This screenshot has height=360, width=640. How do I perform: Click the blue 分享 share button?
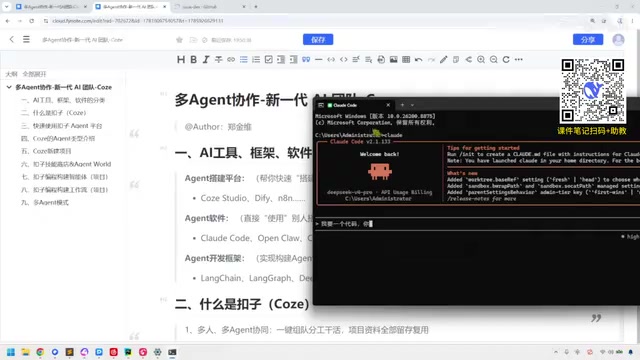[x=588, y=40]
